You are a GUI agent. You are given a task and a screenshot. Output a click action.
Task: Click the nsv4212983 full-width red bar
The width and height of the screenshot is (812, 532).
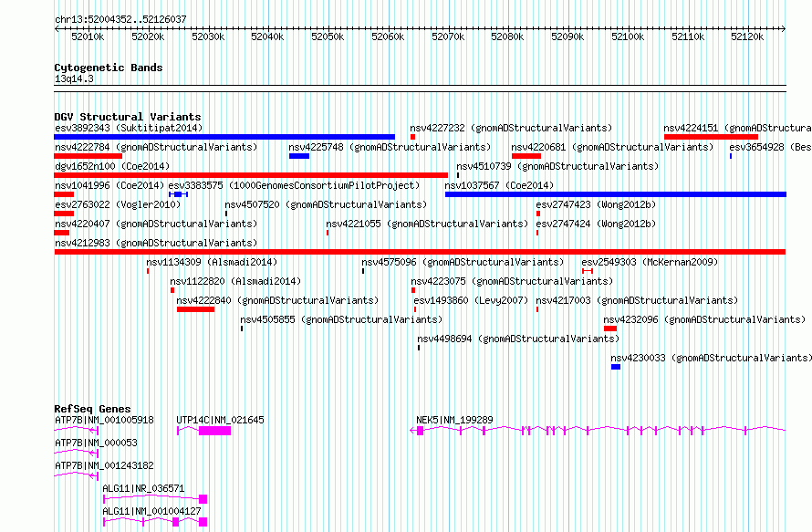pos(420,252)
